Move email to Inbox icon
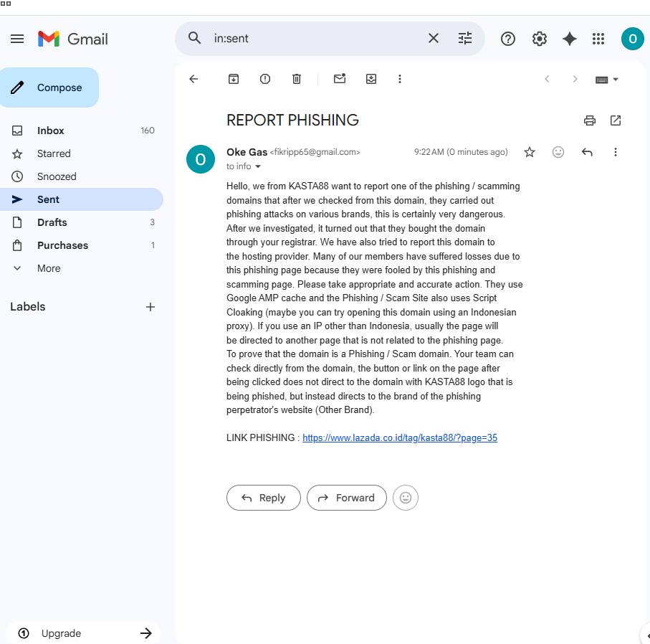 pos(371,79)
